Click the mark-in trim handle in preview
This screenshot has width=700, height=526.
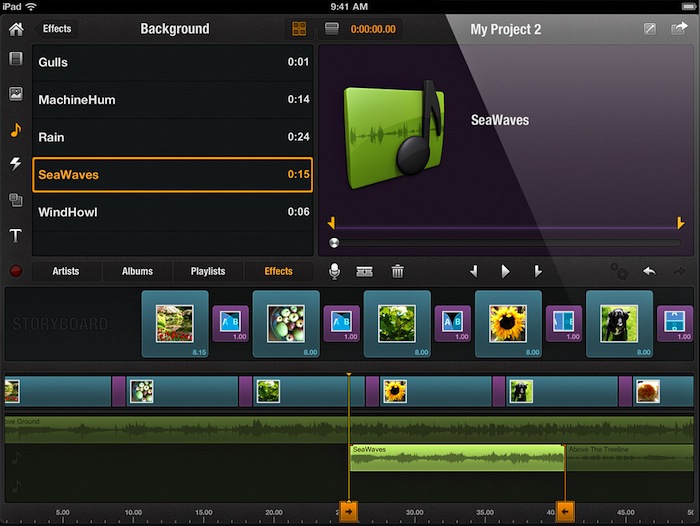click(x=331, y=223)
